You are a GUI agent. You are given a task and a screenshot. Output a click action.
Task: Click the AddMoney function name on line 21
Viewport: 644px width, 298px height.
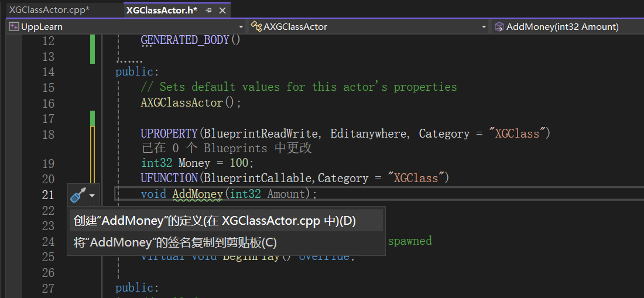(197, 194)
